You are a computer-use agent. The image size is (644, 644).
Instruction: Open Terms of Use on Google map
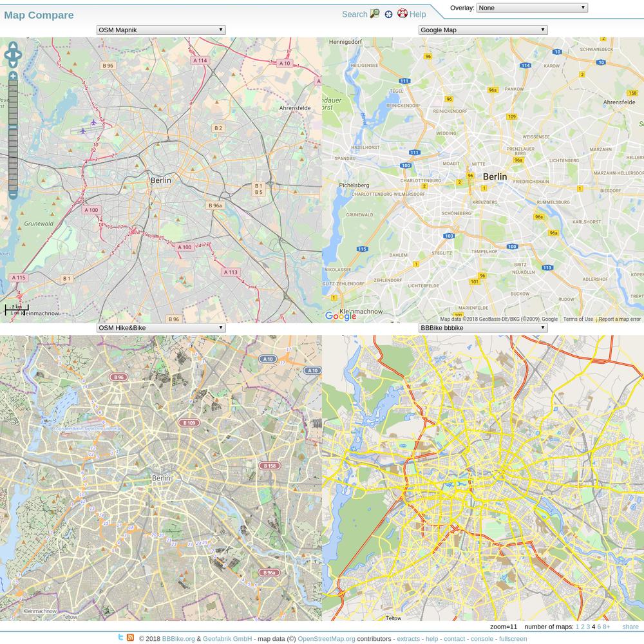(x=578, y=319)
